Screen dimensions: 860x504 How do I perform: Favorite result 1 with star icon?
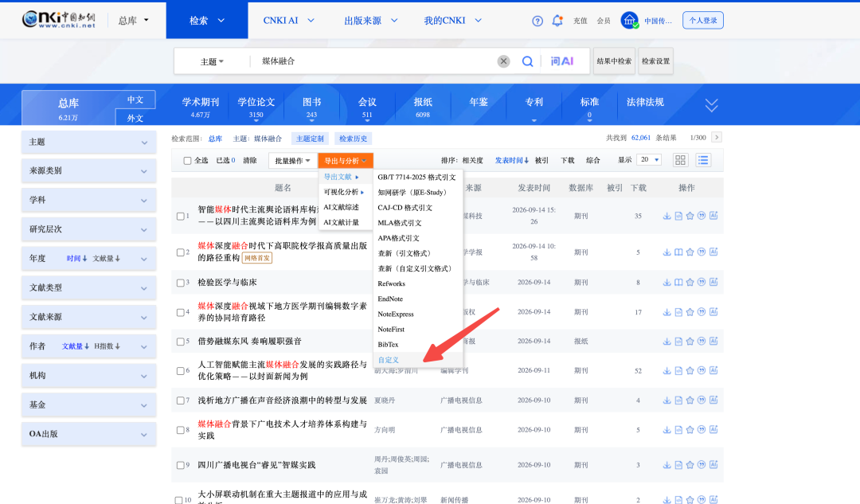tap(690, 216)
